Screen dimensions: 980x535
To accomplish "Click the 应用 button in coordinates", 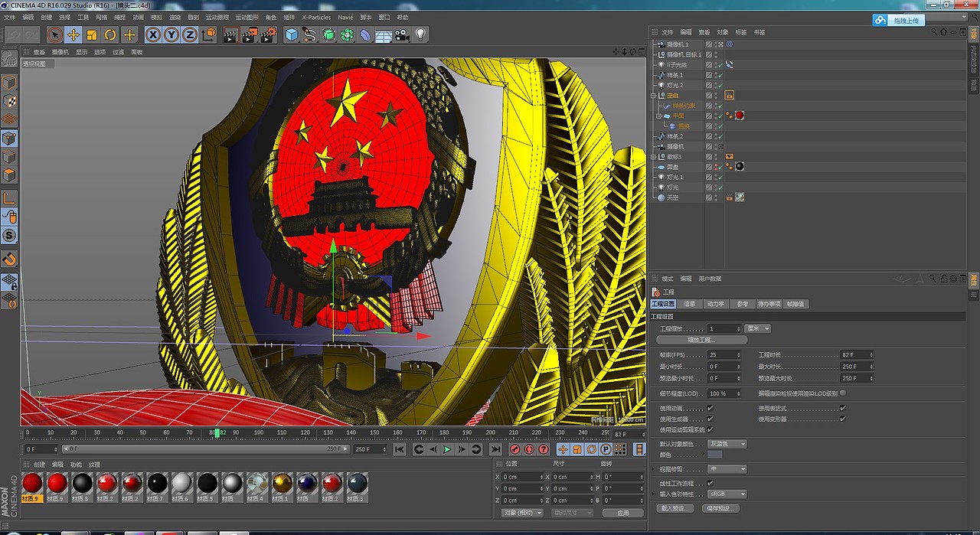I will pos(622,513).
